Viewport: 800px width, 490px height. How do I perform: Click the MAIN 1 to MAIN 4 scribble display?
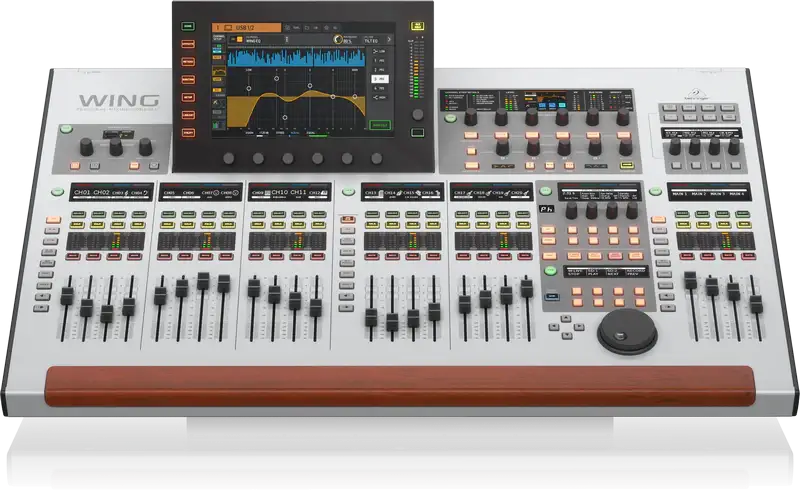point(709,192)
